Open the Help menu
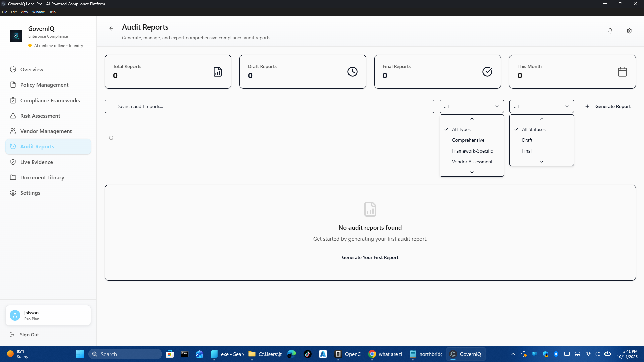Screen dimensions: 644x362 coord(52,12)
